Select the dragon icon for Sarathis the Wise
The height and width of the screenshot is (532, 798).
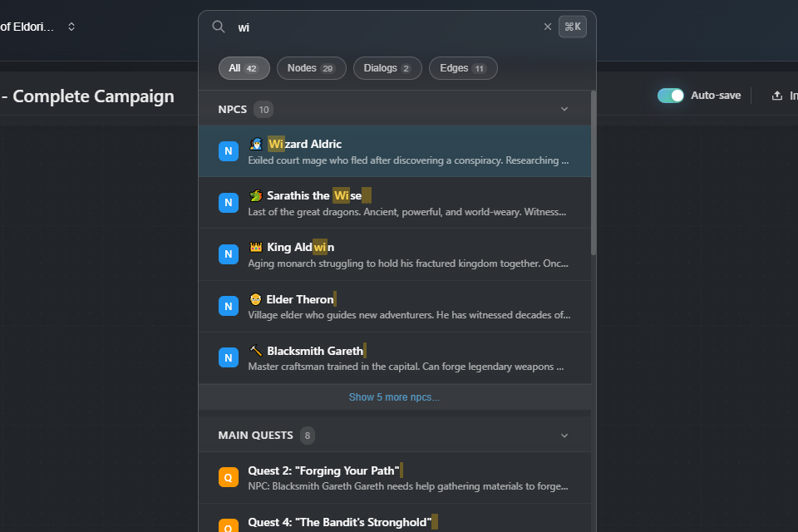pos(257,195)
